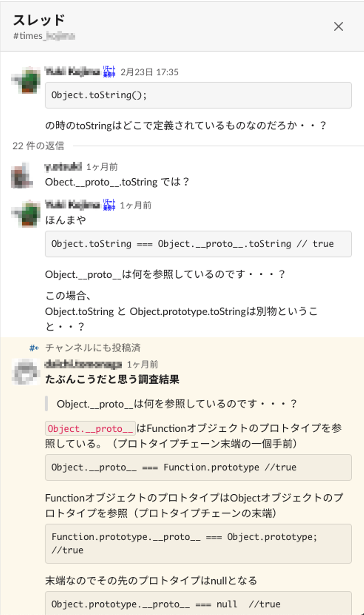Click the timestamp above 'たぶんこうだと思う調査結果'
The image size is (364, 615).
click(x=143, y=364)
